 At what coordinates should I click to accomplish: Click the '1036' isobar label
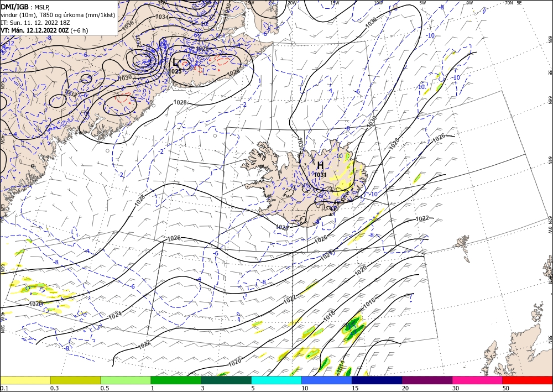pos(128,24)
